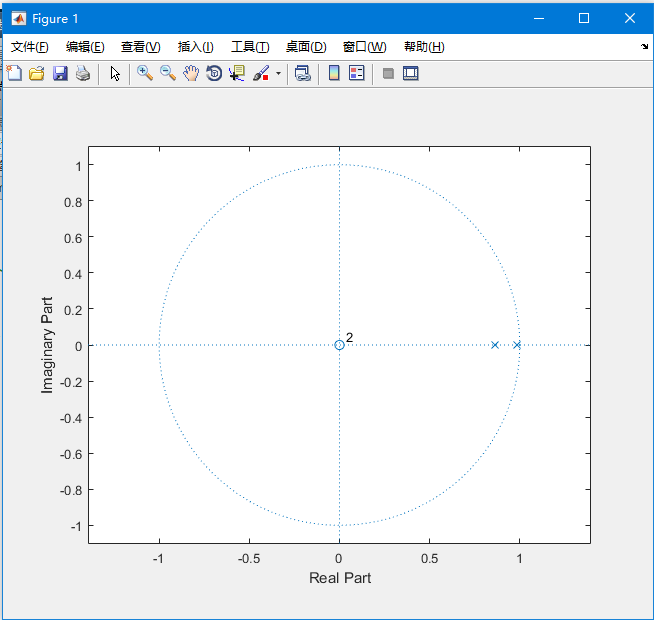Expand the Brush color dropdown arrow
Viewport: 654px width, 620px height.
pyautogui.click(x=279, y=74)
